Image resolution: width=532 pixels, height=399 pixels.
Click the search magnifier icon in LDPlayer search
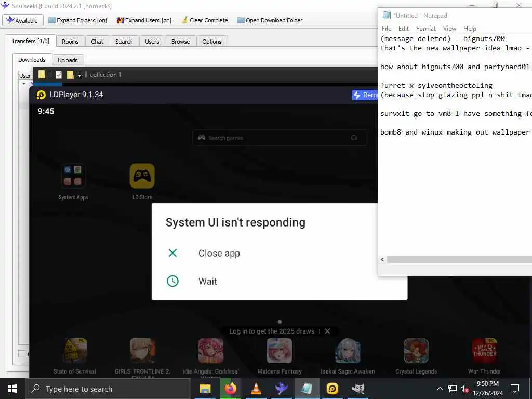354,138
